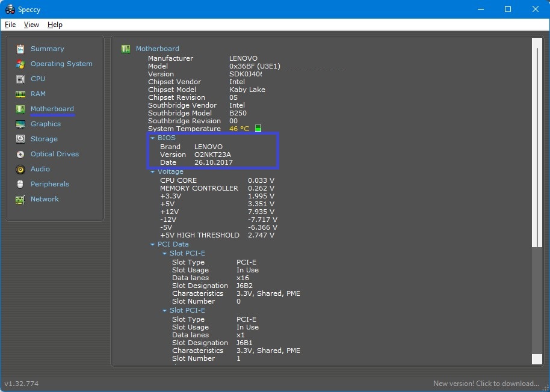
Task: Click the Summary clipboard icon in sidebar
Action: point(20,49)
